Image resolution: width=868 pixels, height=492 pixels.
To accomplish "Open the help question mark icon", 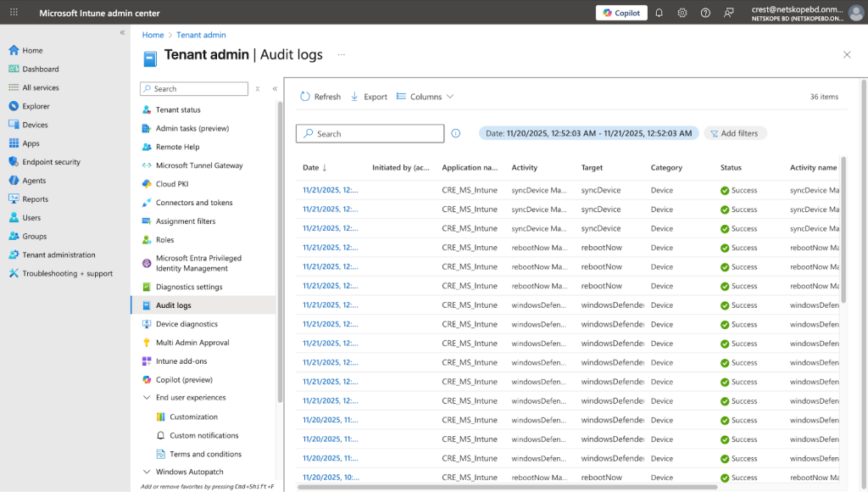I will [705, 13].
